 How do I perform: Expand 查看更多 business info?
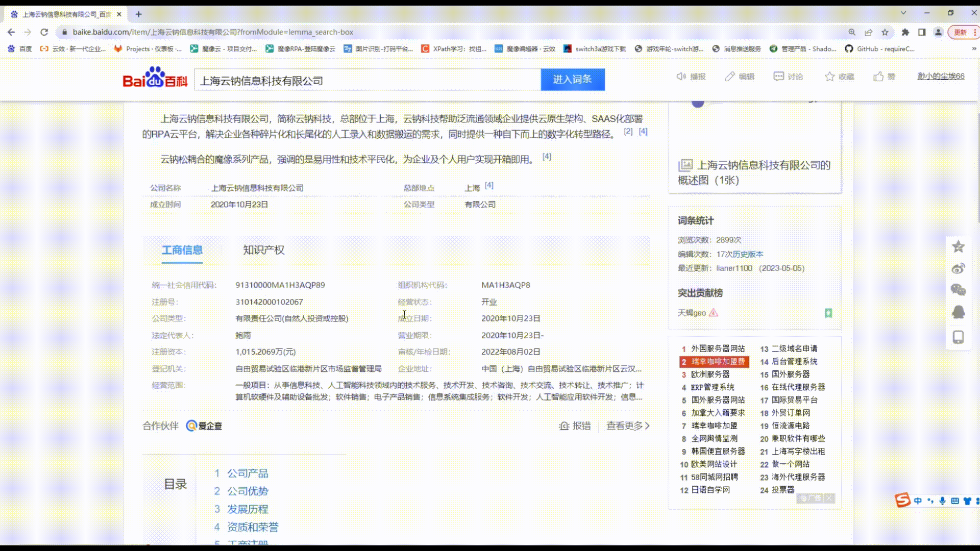click(628, 426)
